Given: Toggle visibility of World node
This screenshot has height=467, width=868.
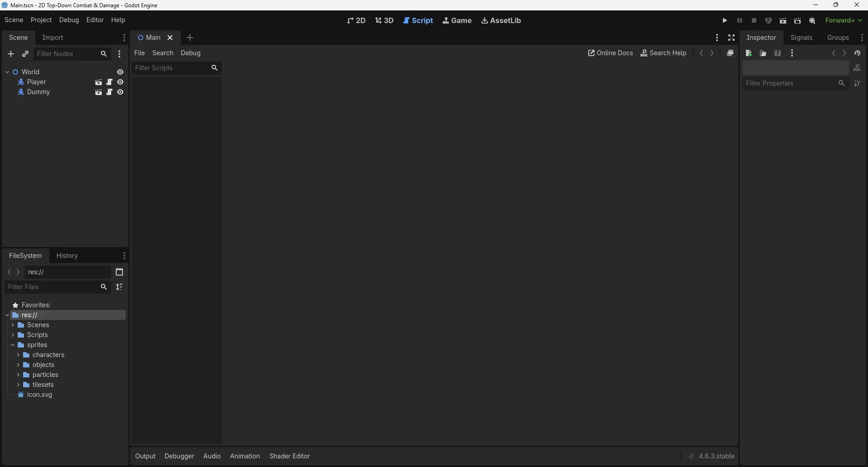Looking at the screenshot, I should (120, 72).
